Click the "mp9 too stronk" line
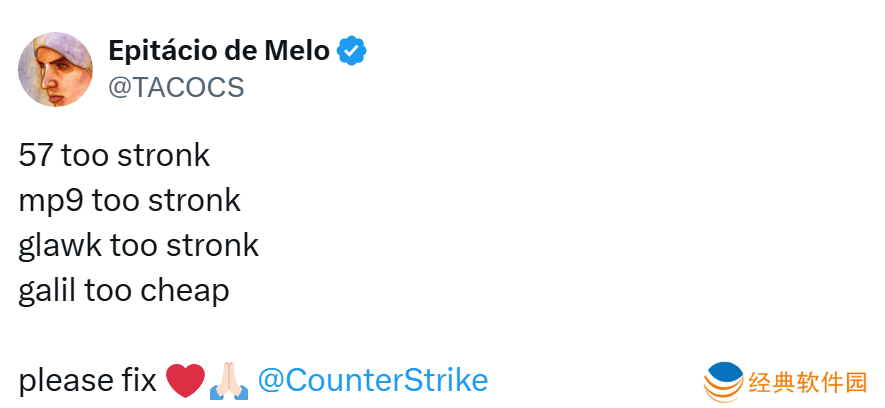The width and height of the screenshot is (885, 408). tap(129, 201)
